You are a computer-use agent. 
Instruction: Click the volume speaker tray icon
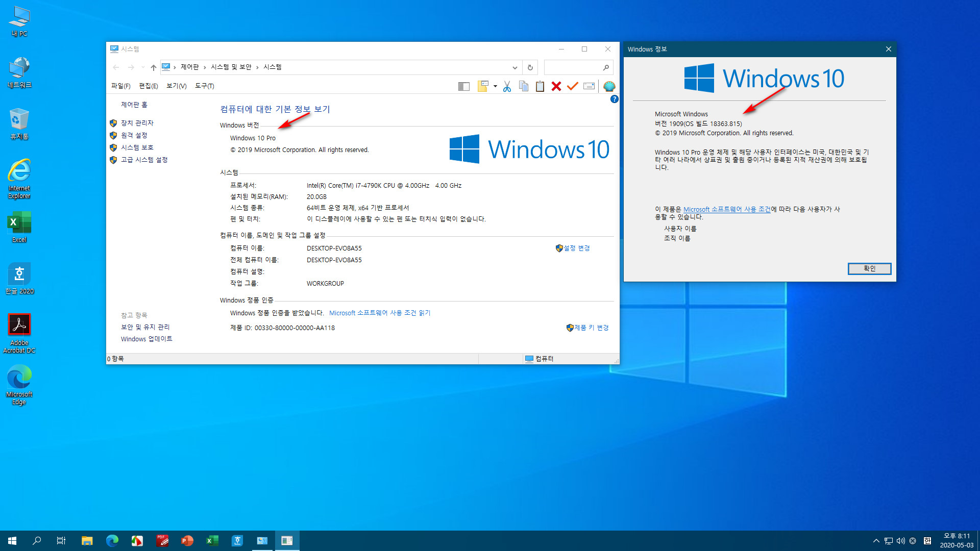pyautogui.click(x=901, y=541)
